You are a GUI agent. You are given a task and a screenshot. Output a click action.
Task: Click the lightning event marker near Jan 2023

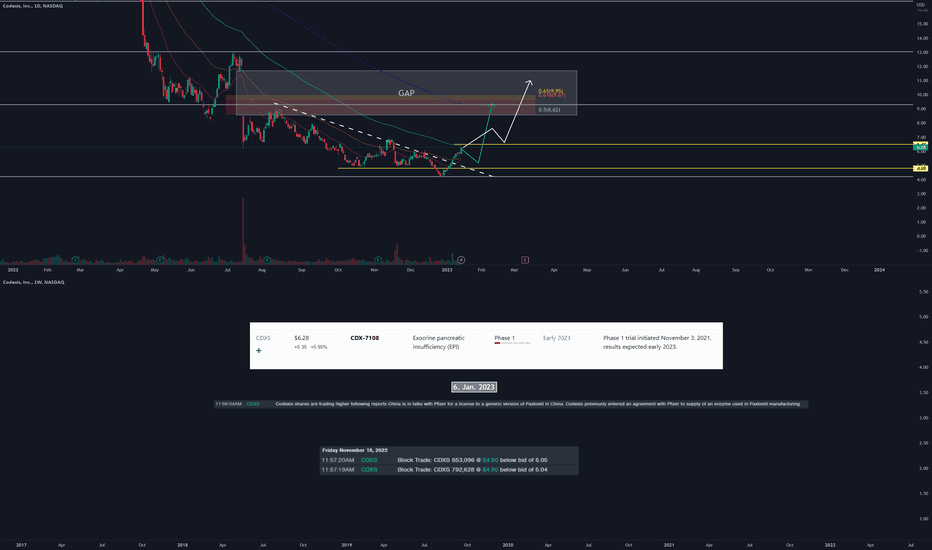(x=461, y=260)
